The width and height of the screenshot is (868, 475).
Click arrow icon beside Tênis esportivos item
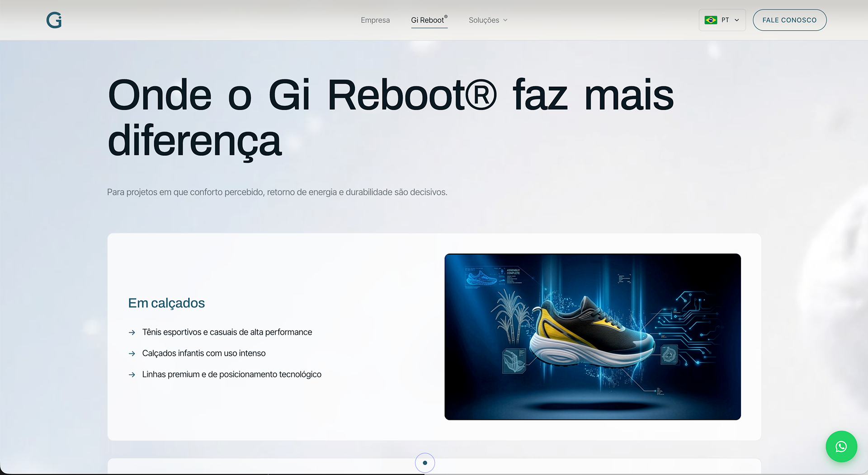tap(132, 333)
